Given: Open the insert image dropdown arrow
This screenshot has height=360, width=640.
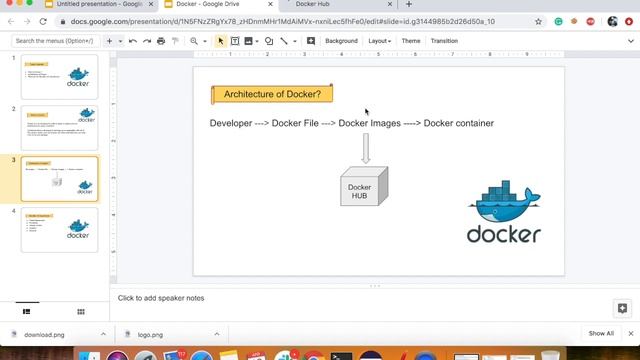Looking at the screenshot, I should pos(257,41).
